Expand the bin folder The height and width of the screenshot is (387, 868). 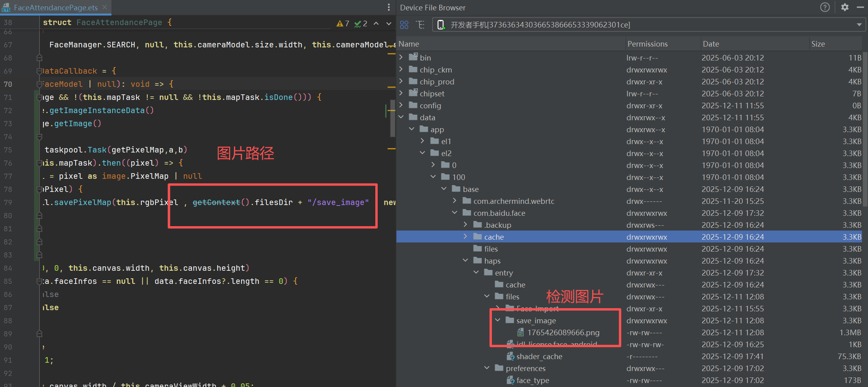(401, 57)
